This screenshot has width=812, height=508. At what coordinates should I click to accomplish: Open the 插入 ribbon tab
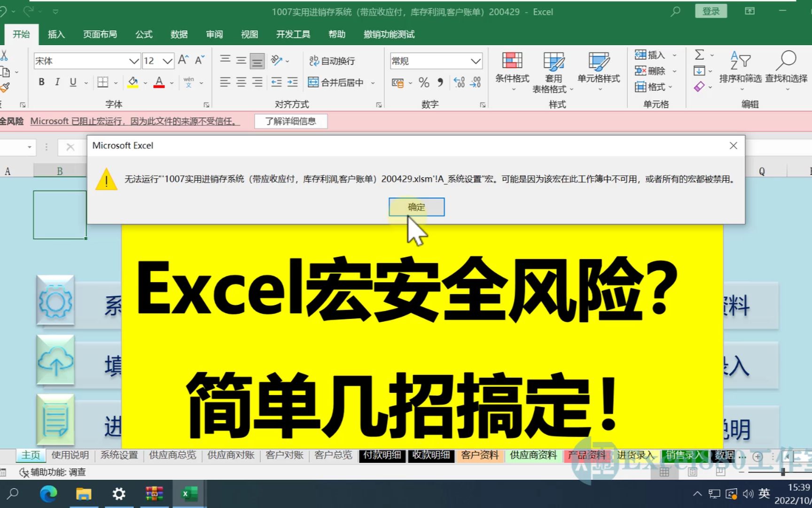pos(56,34)
